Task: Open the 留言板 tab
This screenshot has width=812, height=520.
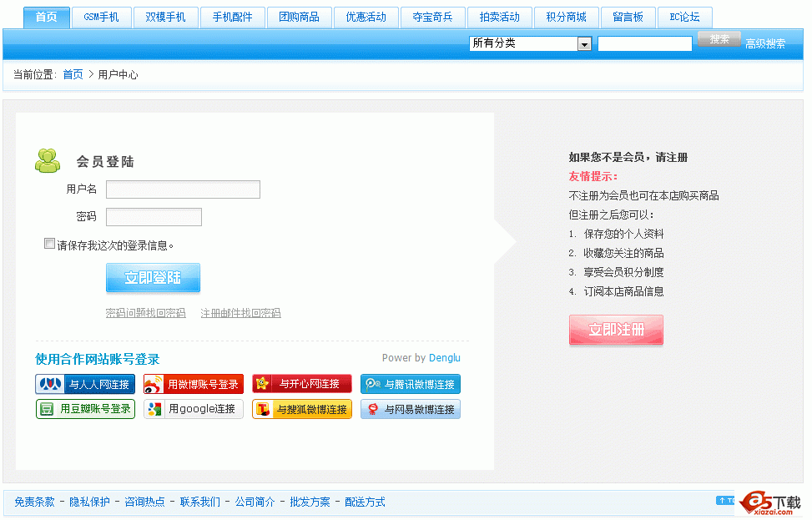Action: 628,17
